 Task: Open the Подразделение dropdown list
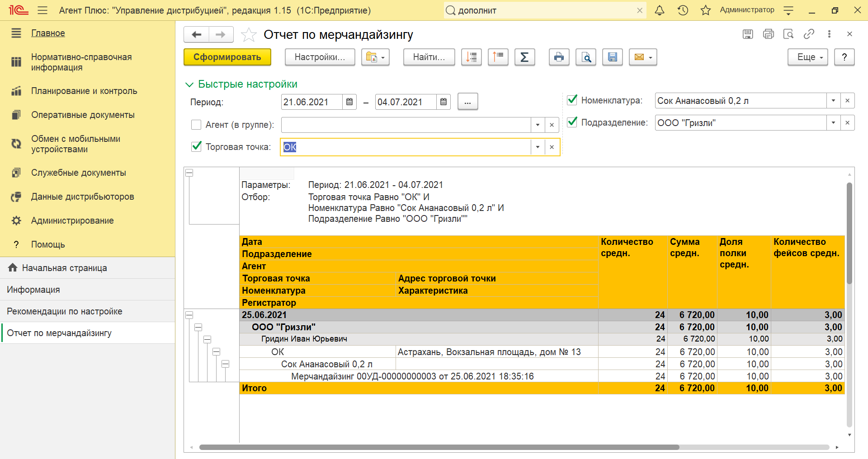pyautogui.click(x=833, y=123)
